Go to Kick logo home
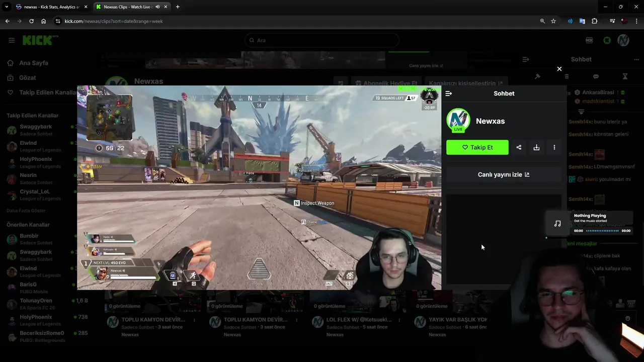Screen dimensions: 644x362 click(x=40, y=40)
